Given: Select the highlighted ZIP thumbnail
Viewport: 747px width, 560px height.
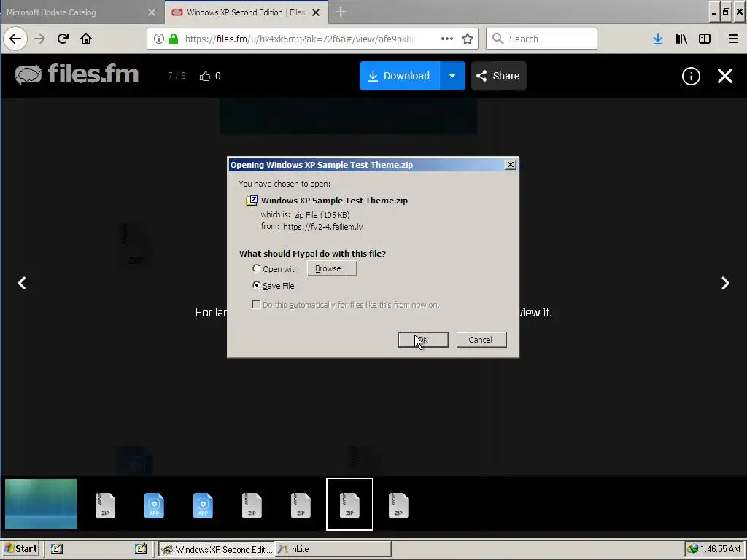Looking at the screenshot, I should [349, 504].
